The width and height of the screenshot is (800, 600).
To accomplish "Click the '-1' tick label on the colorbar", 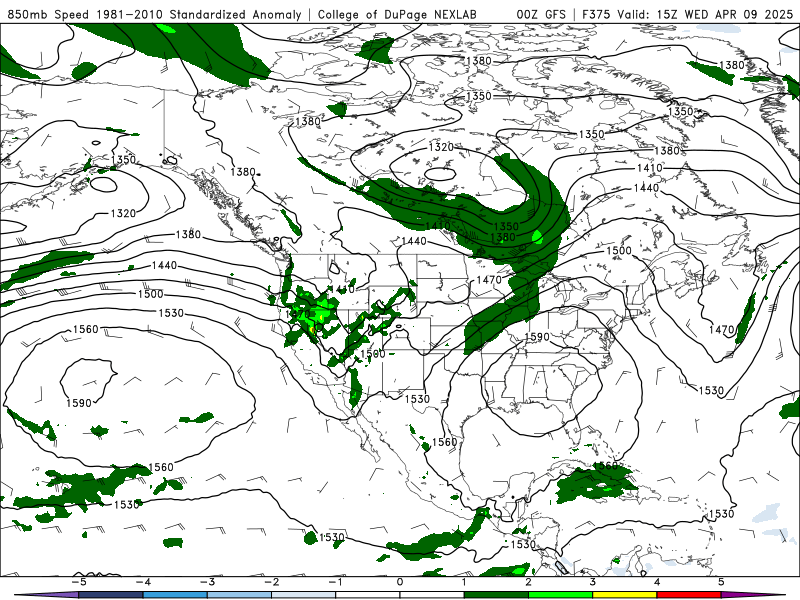I will pyautogui.click(x=335, y=582).
